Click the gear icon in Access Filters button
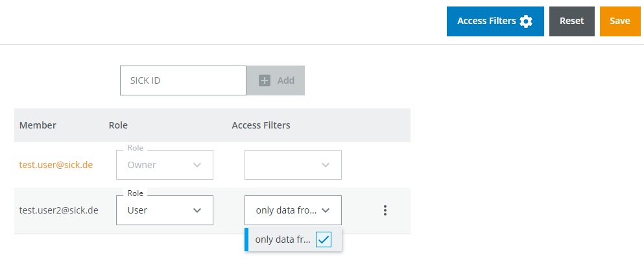The width and height of the screenshot is (644, 270). pyautogui.click(x=526, y=21)
